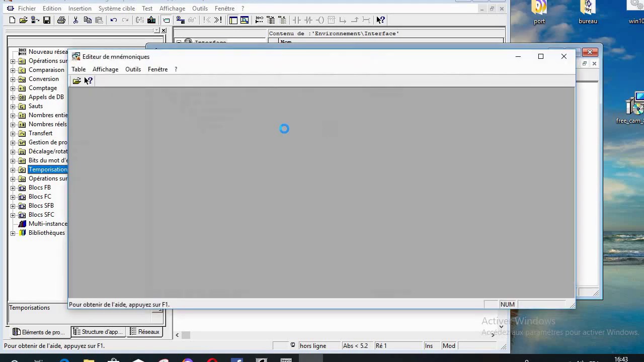Open the Insertion menu
Viewport: 644px width, 362px height.
click(79, 9)
